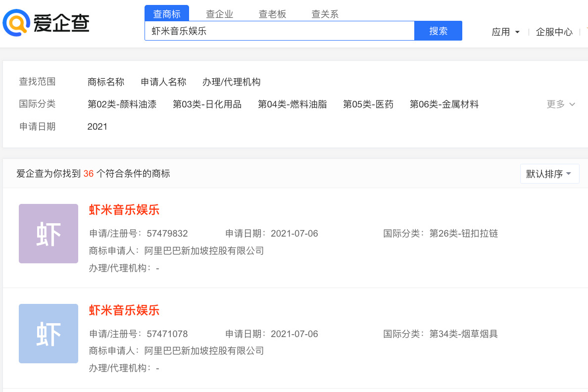Expand 更多 international categories
Viewport: 588px width, 392px height.
[x=561, y=104]
